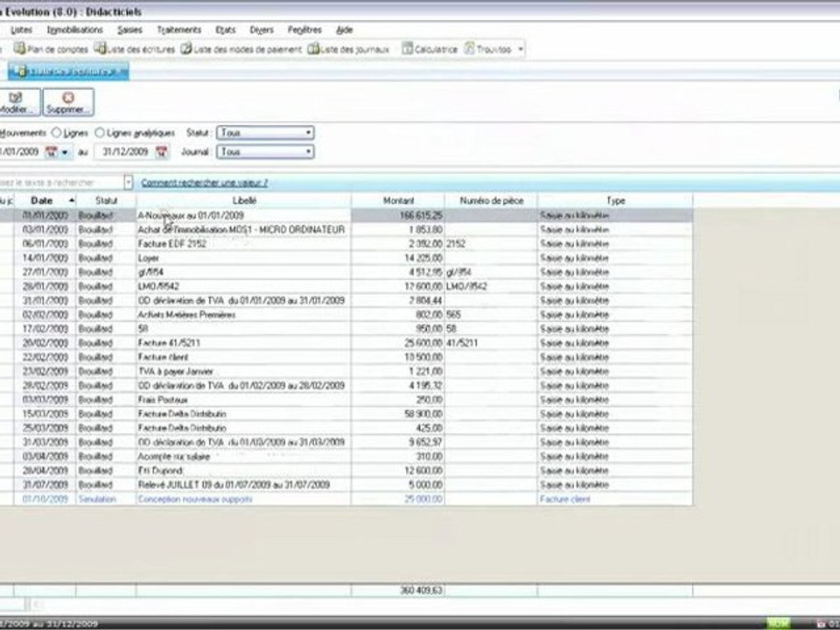Open the Aide menu

(345, 30)
